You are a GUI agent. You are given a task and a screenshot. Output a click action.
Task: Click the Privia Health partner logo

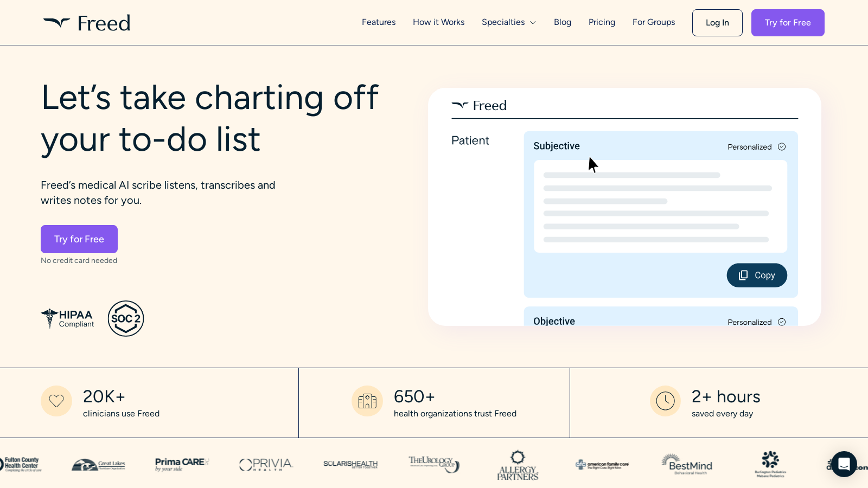(x=266, y=465)
